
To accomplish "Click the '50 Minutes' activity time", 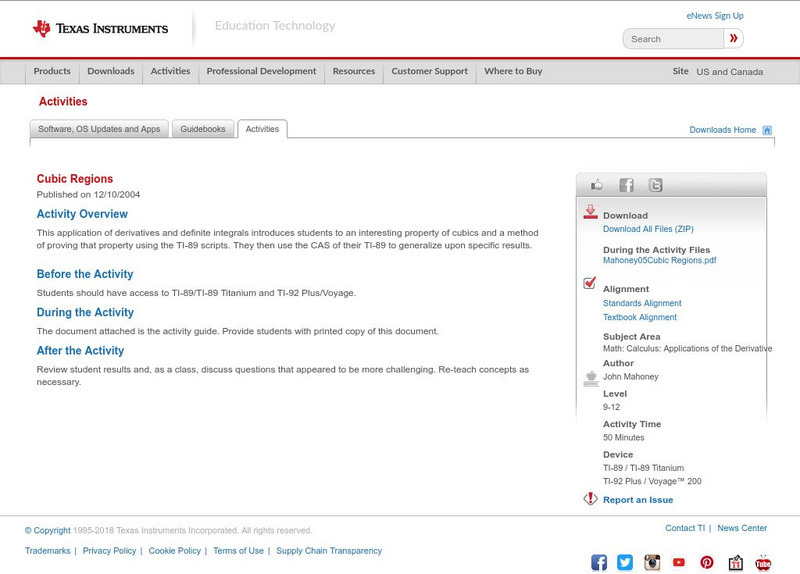I will [623, 438].
